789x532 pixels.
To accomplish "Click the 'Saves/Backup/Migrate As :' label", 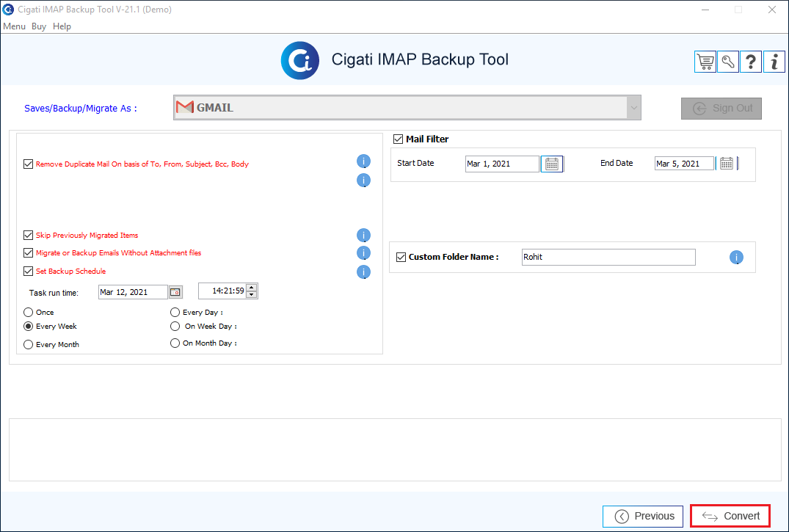I will click(x=81, y=108).
